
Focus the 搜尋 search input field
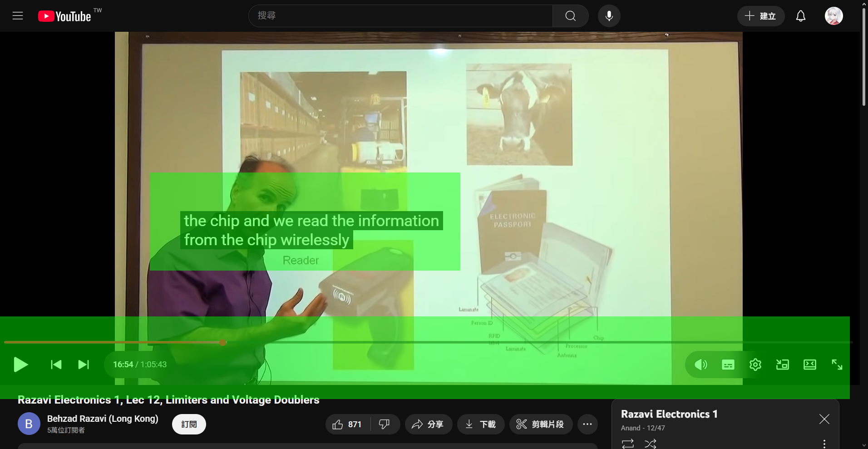tap(401, 16)
